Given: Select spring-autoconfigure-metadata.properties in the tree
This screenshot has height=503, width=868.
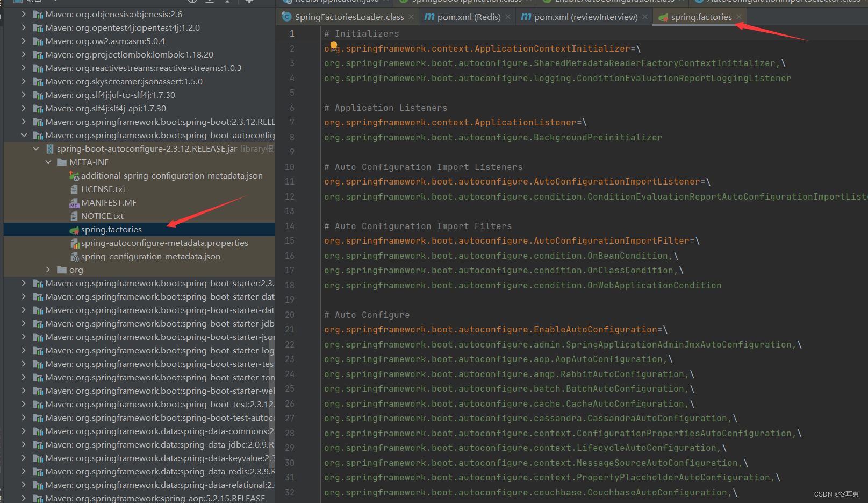Looking at the screenshot, I should coord(164,243).
